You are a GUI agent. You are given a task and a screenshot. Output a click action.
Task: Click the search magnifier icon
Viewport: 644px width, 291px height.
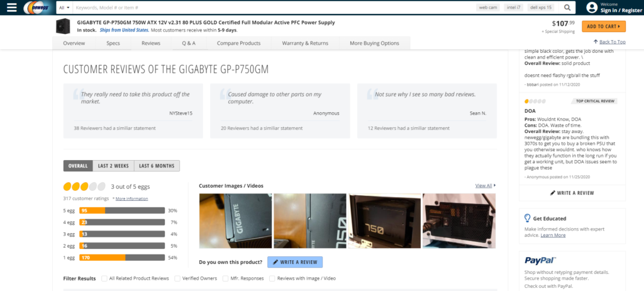point(567,8)
